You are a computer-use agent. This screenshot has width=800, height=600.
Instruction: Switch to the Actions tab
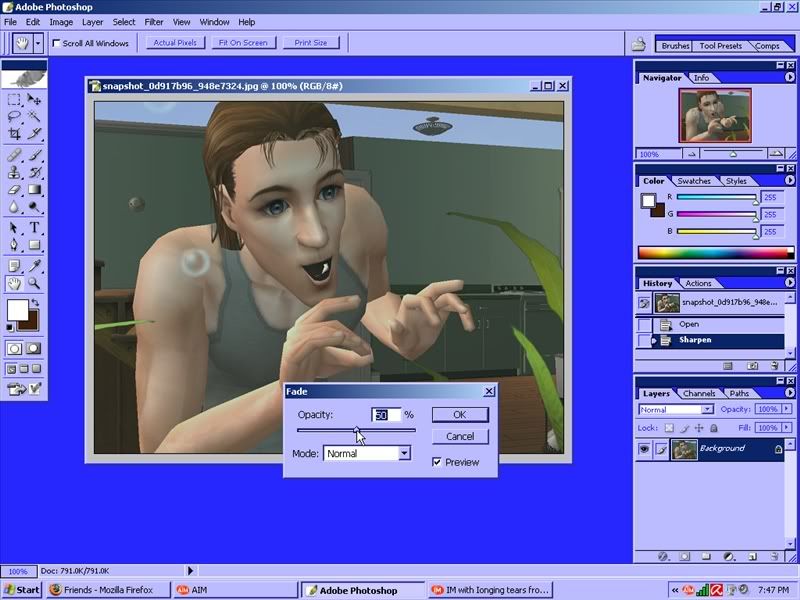[698, 283]
